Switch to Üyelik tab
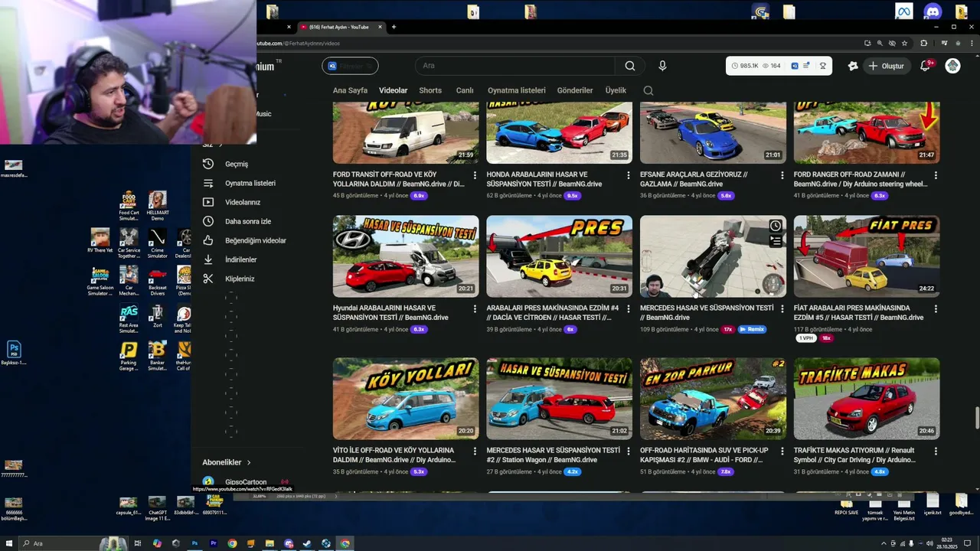This screenshot has width=980, height=551. coord(616,90)
